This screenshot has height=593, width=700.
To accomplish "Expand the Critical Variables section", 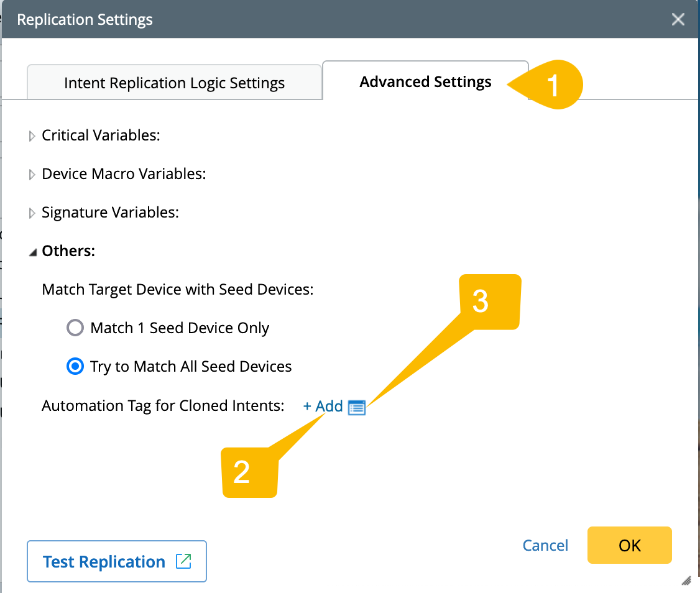I will [32, 136].
